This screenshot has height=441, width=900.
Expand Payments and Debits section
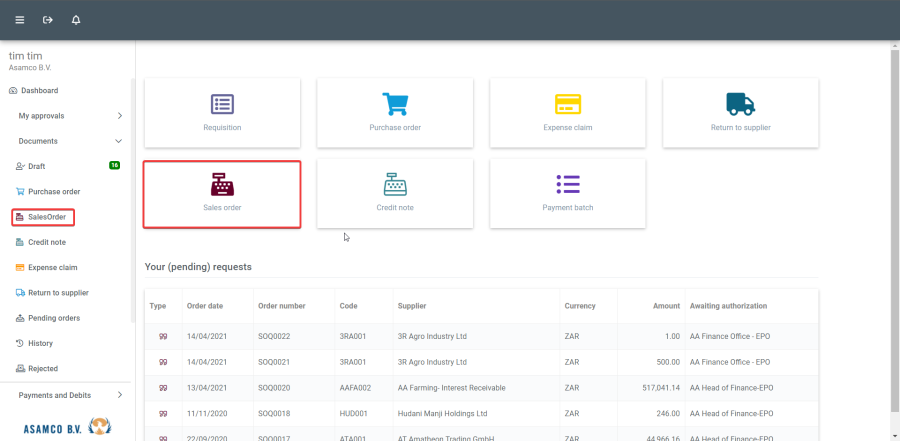click(119, 395)
